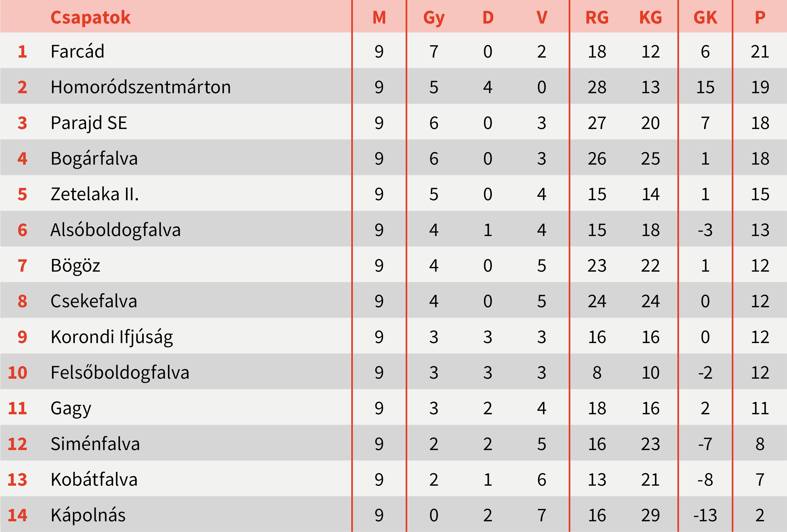Click the Felsőboldogfalva team name
Viewport: 787px width, 532px height.
120,372
